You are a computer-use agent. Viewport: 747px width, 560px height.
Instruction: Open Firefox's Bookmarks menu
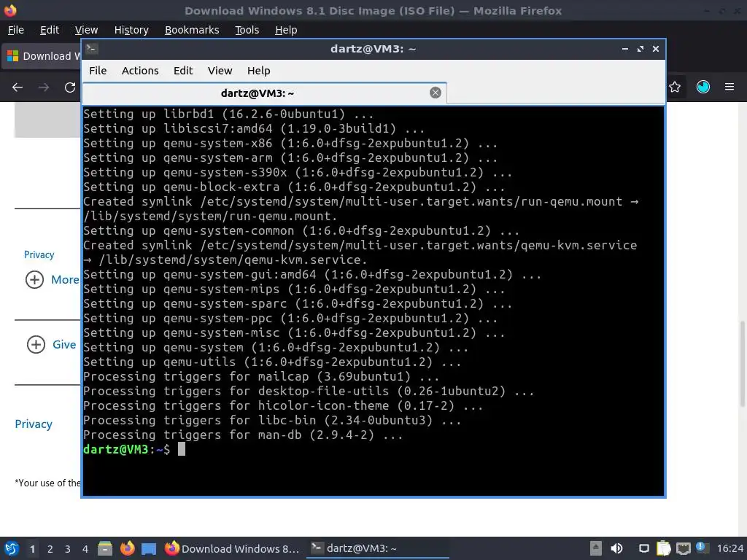[192, 30]
